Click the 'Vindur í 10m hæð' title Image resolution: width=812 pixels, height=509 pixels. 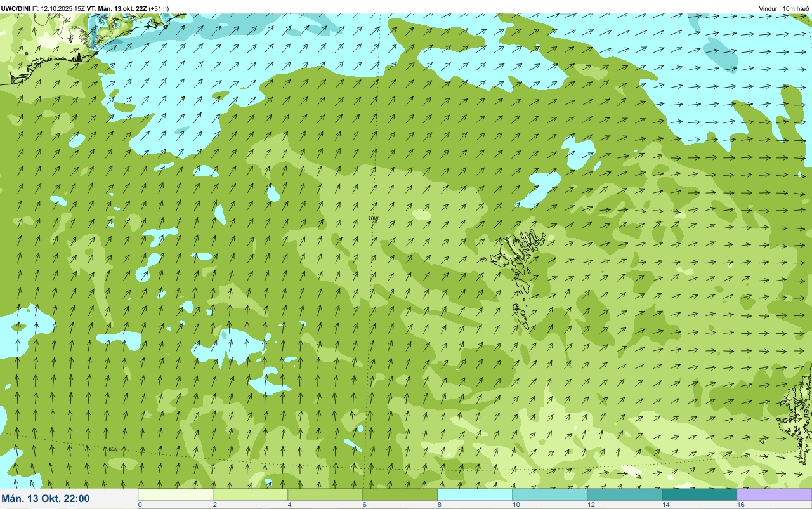(784, 8)
